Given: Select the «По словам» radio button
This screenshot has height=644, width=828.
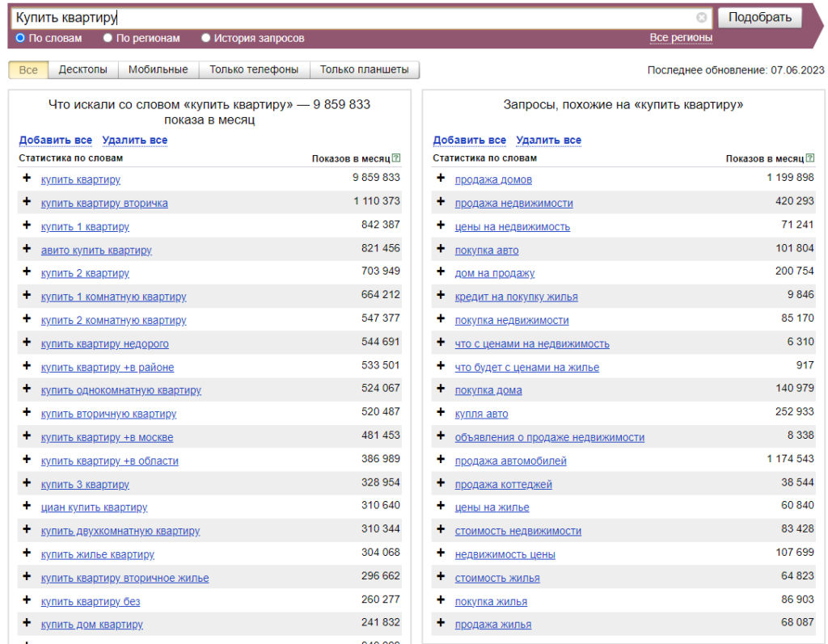Looking at the screenshot, I should [21, 38].
